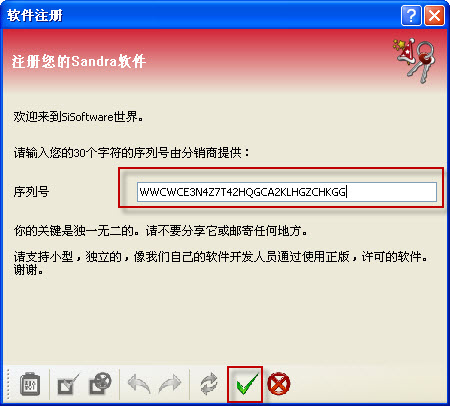Open help with the question mark button
Viewport: 450px width, 406px height.
411,15
